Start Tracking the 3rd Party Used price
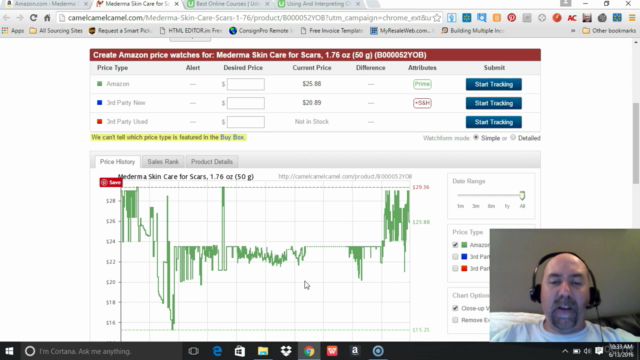Screen dimensions: 640x360 point(493,122)
